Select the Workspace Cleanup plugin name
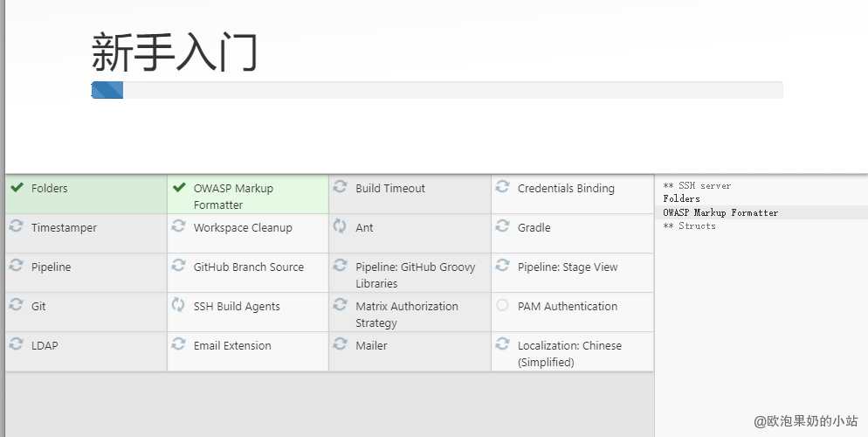This screenshot has width=868, height=437. [243, 227]
